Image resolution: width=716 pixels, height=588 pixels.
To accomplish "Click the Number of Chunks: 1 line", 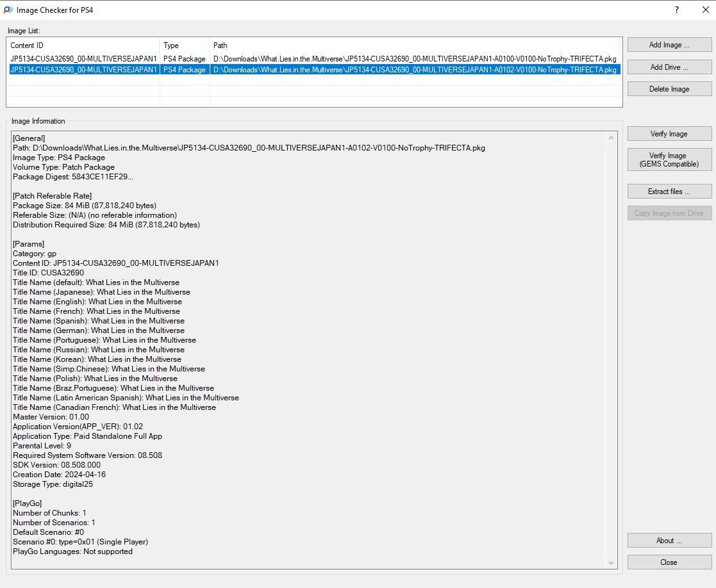I will [x=49, y=512].
